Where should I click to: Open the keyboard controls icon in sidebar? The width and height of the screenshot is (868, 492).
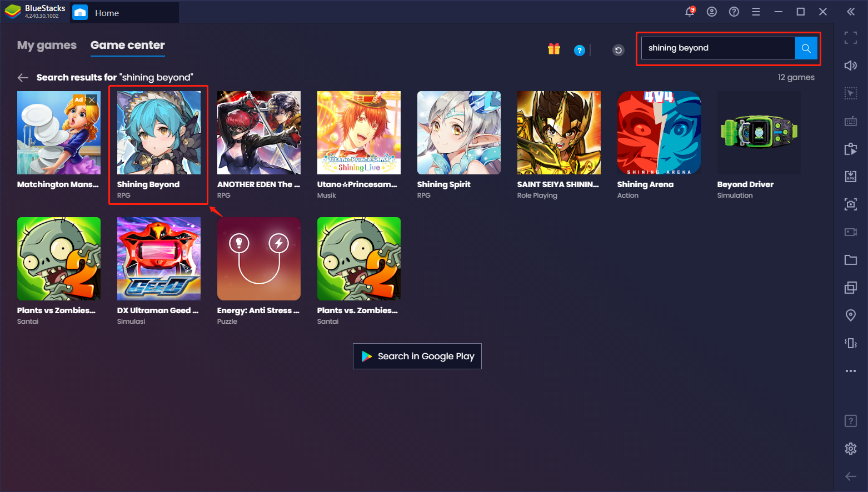click(x=851, y=121)
